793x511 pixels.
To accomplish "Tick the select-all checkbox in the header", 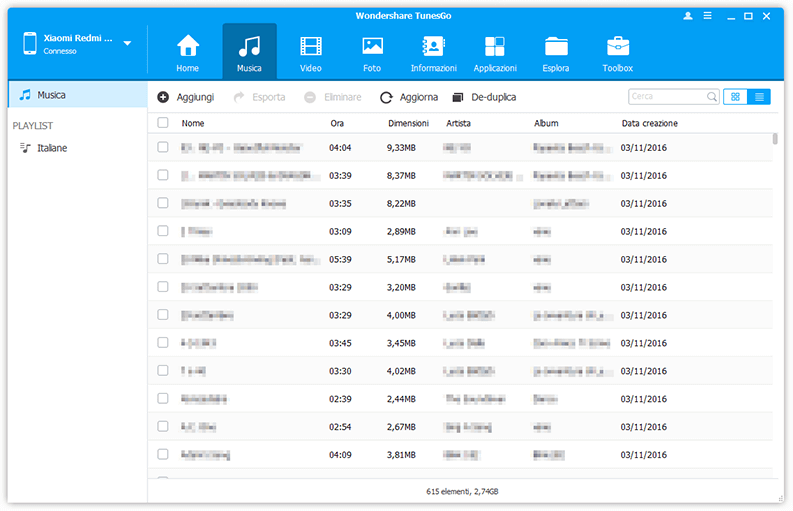I will [163, 122].
